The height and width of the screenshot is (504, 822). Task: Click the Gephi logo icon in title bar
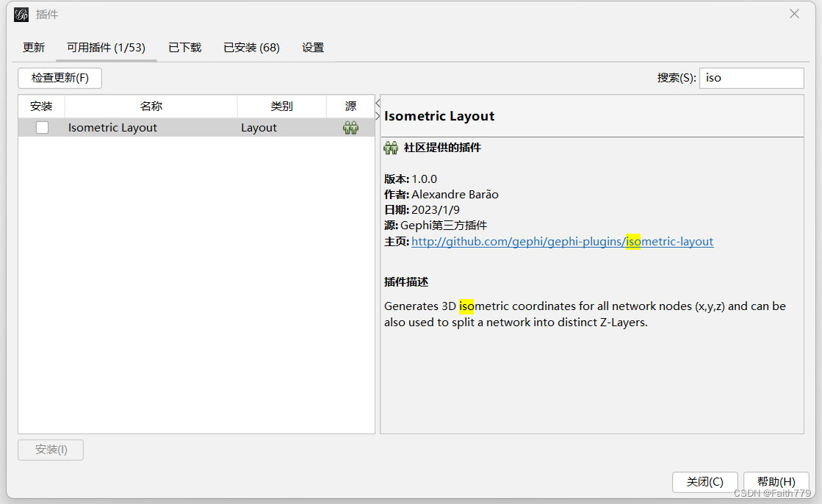21,14
